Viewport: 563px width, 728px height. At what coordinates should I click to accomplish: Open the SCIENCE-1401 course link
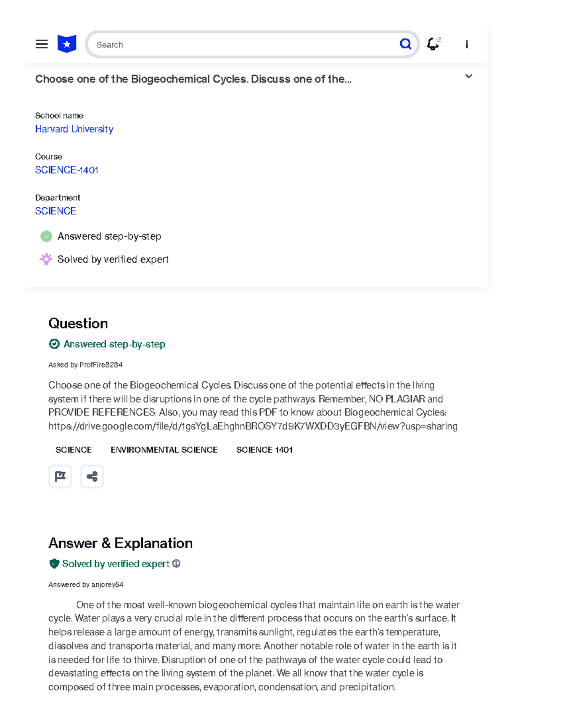click(67, 170)
